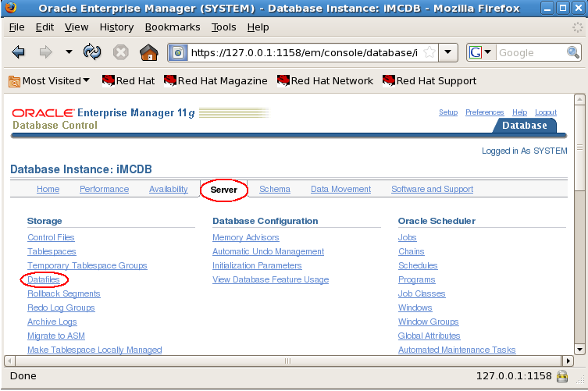Open the Programs link
The width and height of the screenshot is (588, 391).
417,279
